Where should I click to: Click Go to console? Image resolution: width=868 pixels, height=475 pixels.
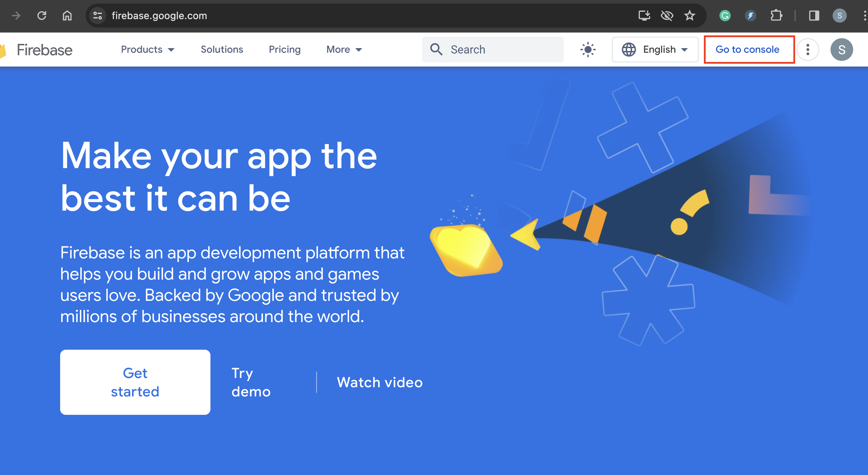(747, 50)
